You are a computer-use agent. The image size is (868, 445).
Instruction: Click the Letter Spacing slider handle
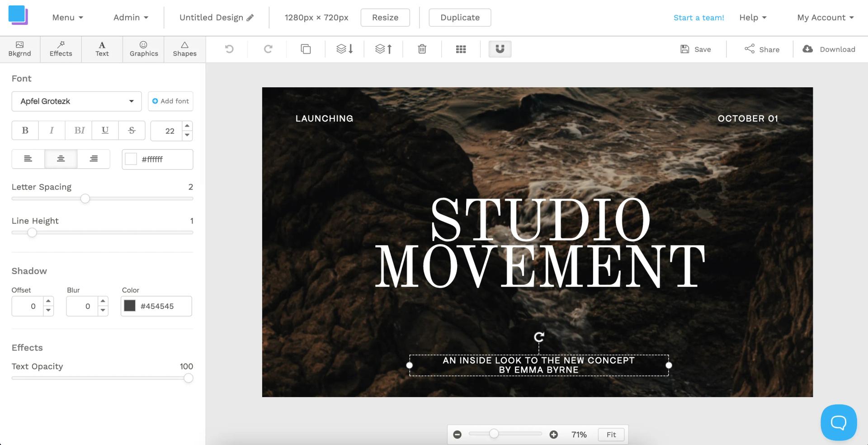(85, 199)
